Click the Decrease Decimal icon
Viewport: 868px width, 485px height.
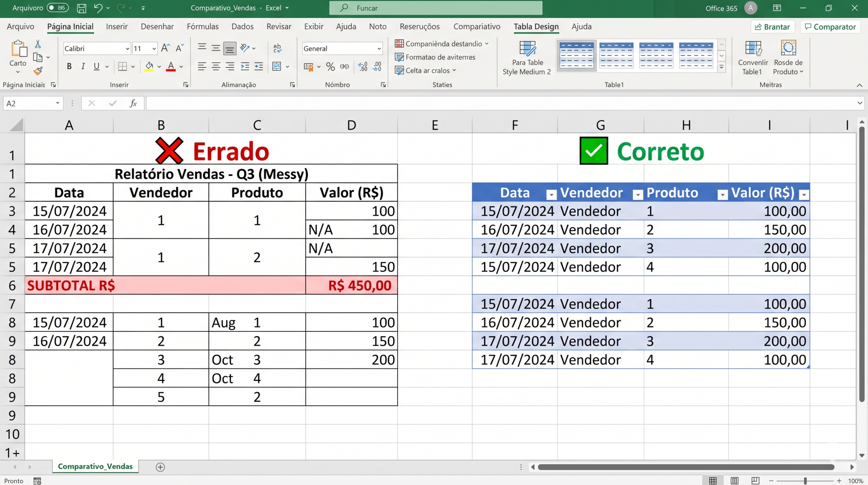(x=377, y=67)
